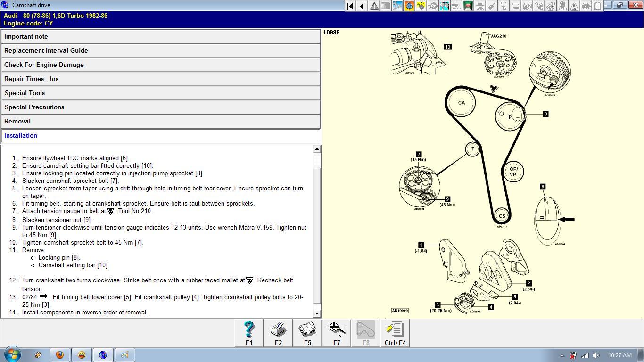Click the CA camshaft sprocket in diagram

click(461, 103)
